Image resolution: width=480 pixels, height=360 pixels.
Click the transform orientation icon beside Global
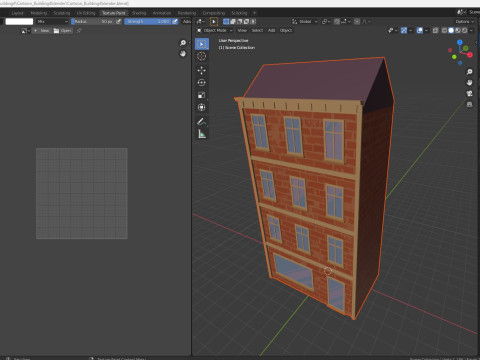pos(294,21)
